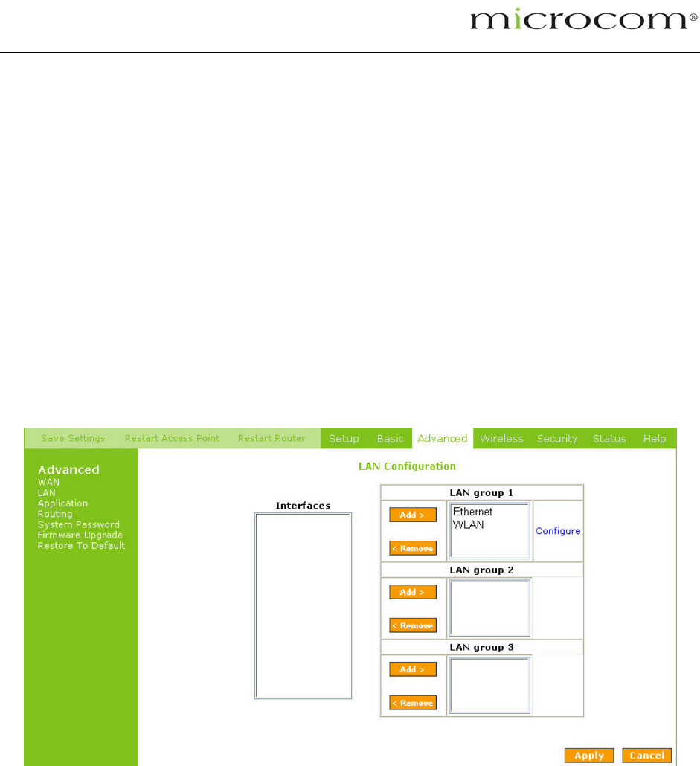Viewport: 700px width, 766px height.
Task: Go to the Setup tab
Action: coord(344,439)
